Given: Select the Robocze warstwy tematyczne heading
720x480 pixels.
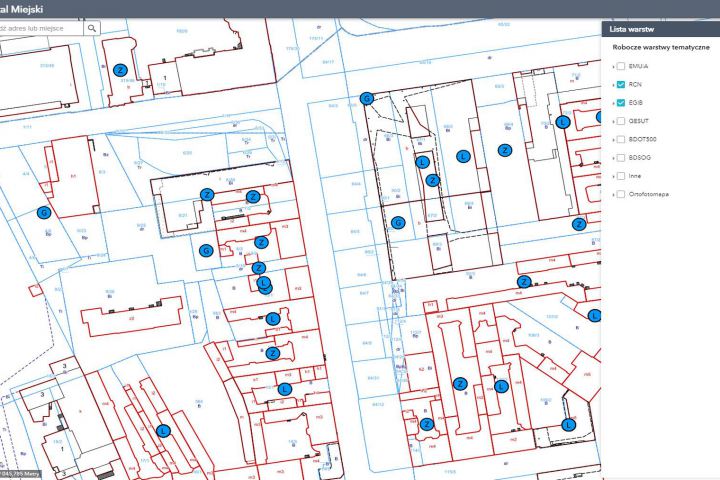Looking at the screenshot, I should tap(661, 47).
